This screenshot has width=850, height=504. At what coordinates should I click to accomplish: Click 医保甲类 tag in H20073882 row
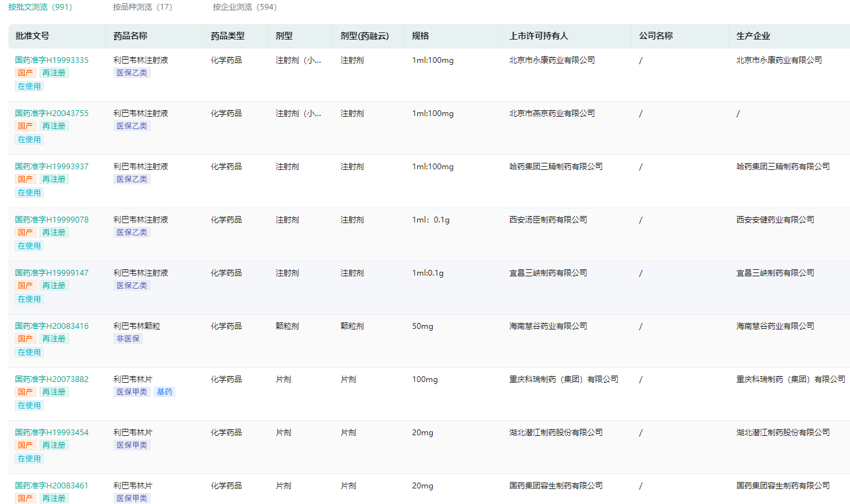[132, 392]
